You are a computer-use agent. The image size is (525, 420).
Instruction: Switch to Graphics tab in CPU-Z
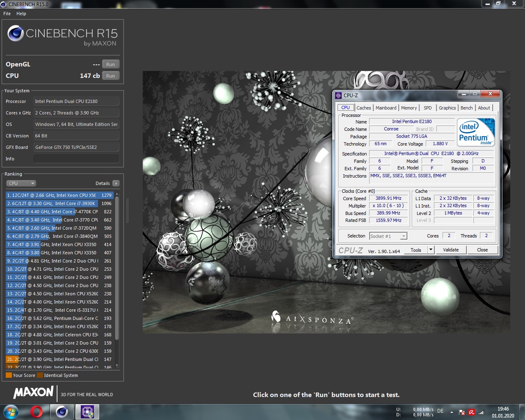point(447,108)
